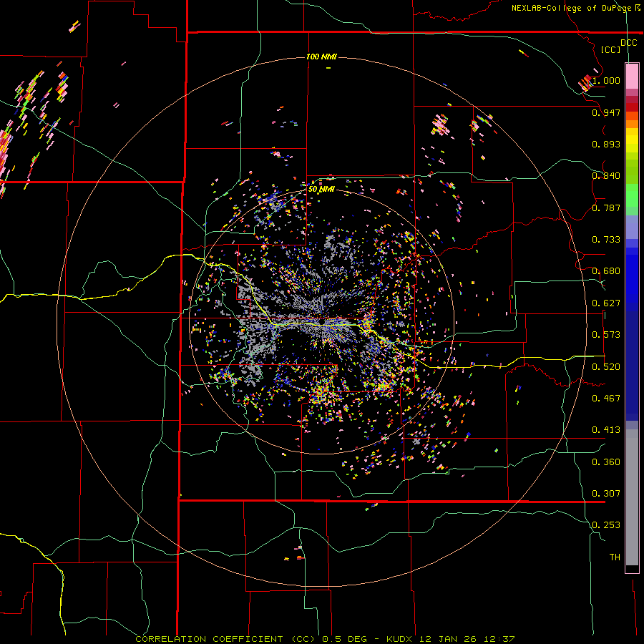The width and height of the screenshot is (644, 644).
Task: Select the 0.680 scale value
Action: click(x=606, y=271)
